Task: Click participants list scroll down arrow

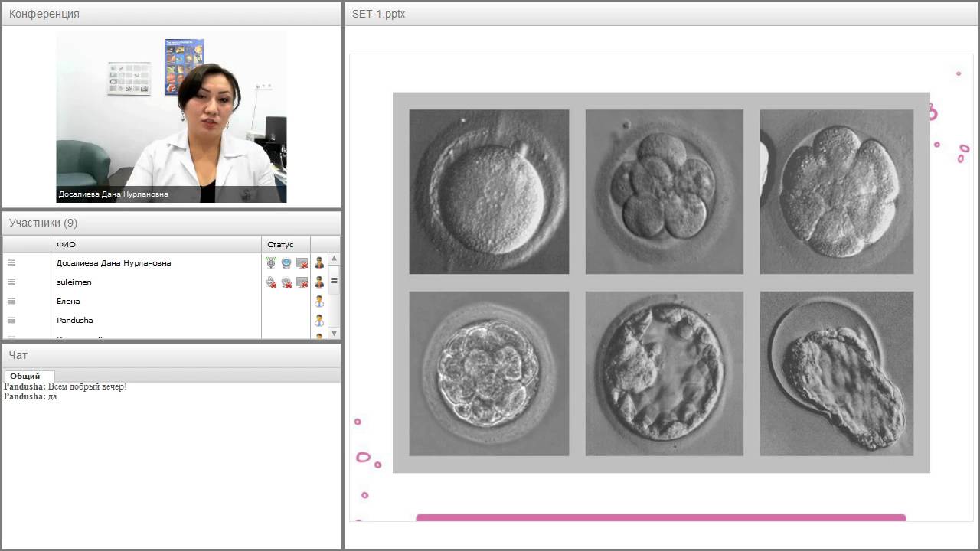Action: click(334, 333)
